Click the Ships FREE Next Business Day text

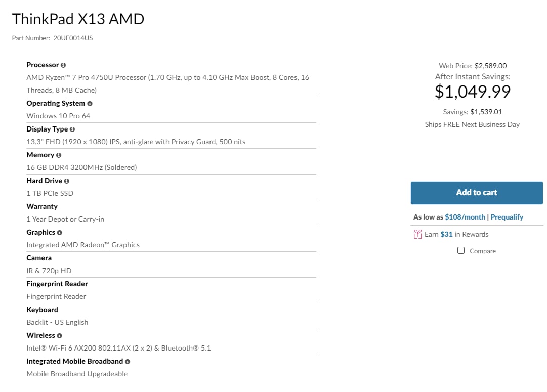472,124
